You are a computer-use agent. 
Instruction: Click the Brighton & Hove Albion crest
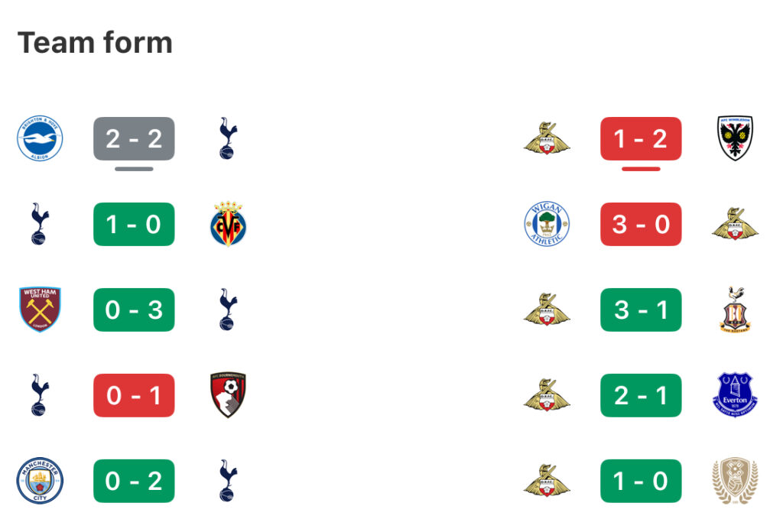pos(40,138)
